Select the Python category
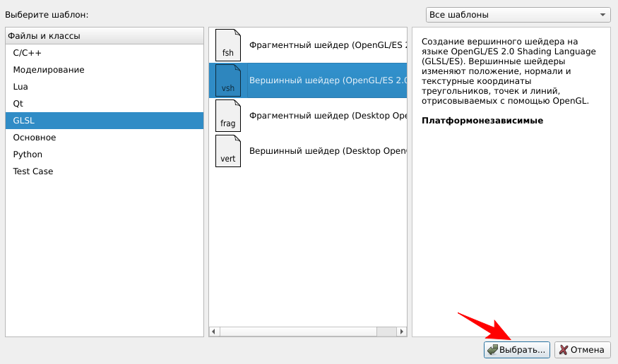 coord(28,154)
